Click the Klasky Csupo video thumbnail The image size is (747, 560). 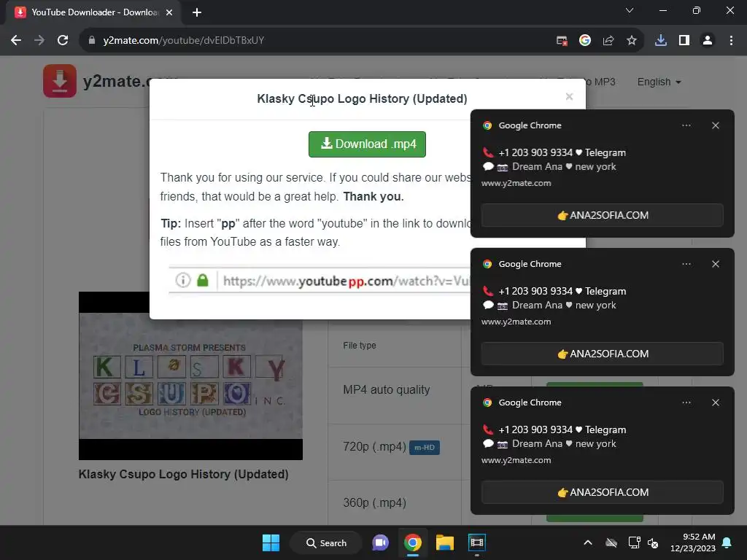point(190,376)
